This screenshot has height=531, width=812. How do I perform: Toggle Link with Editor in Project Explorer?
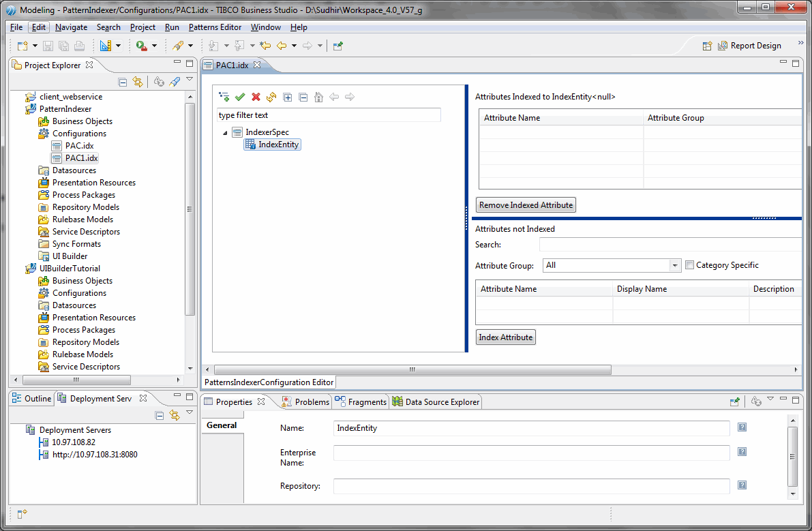tap(137, 82)
